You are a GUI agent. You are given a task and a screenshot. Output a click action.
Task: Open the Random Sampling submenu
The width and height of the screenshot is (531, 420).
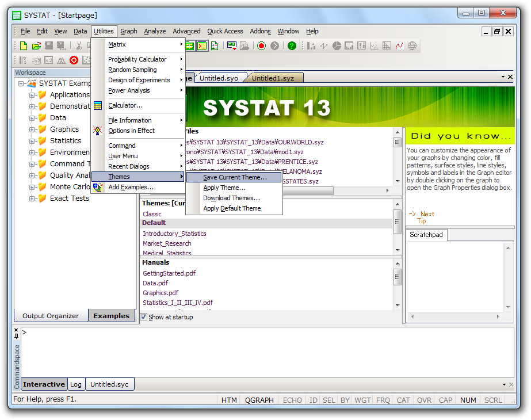click(138, 70)
